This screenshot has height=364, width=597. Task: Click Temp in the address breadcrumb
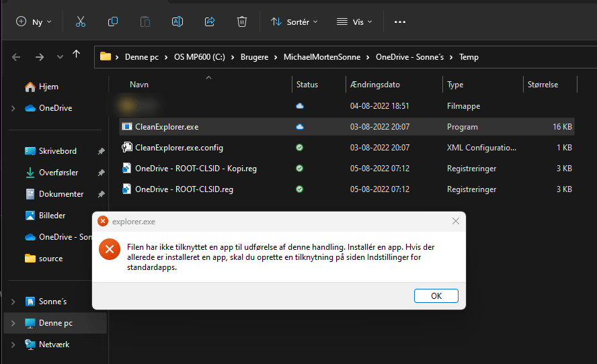tap(469, 57)
